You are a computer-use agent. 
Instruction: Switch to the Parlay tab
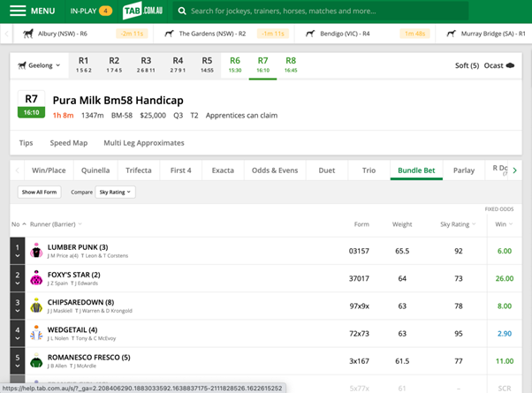(464, 170)
